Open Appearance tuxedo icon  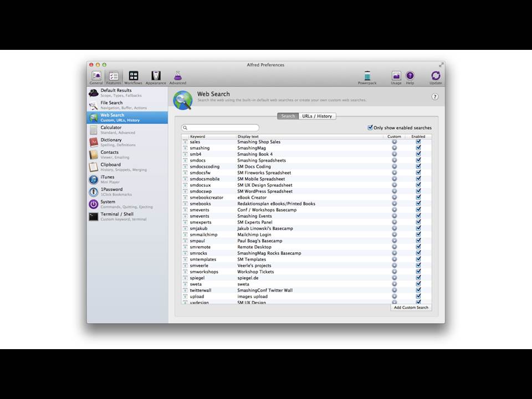pos(156,78)
